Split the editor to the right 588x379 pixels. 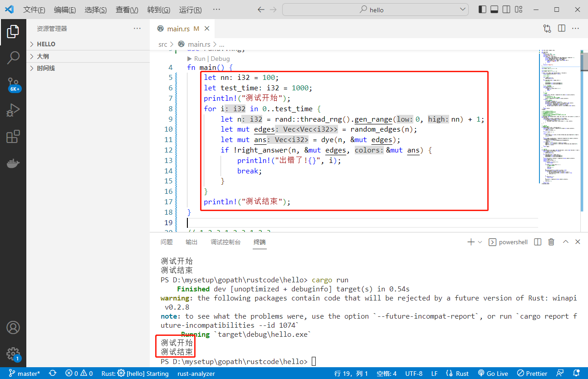pyautogui.click(x=562, y=28)
